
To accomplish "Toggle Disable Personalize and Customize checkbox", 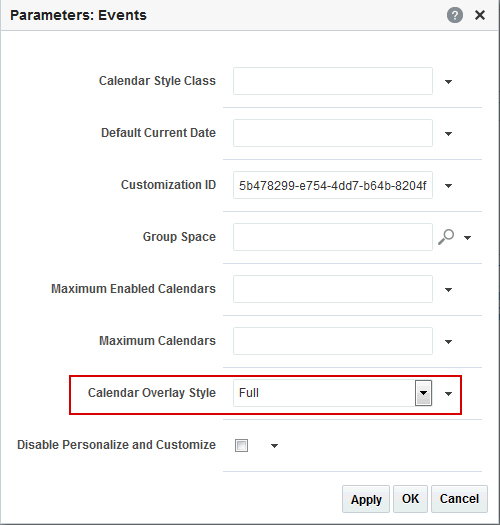I will (241, 446).
